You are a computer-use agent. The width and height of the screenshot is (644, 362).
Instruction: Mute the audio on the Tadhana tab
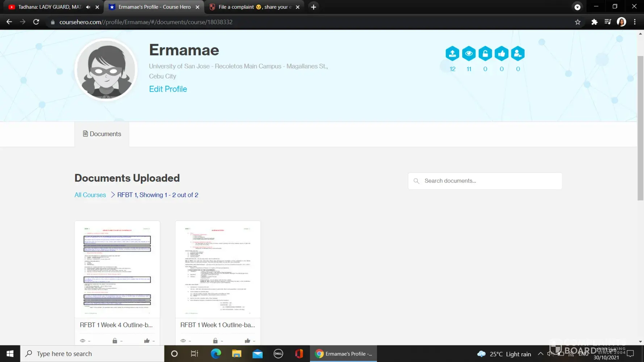(88, 7)
